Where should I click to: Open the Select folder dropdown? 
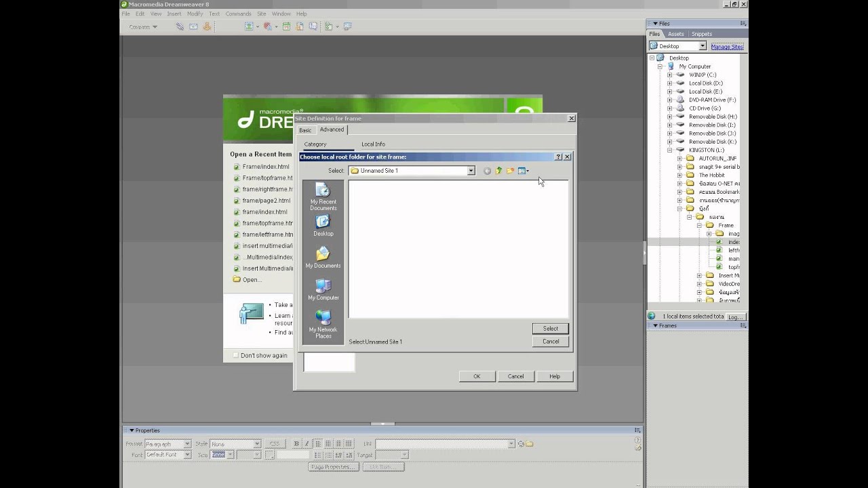[x=471, y=171]
